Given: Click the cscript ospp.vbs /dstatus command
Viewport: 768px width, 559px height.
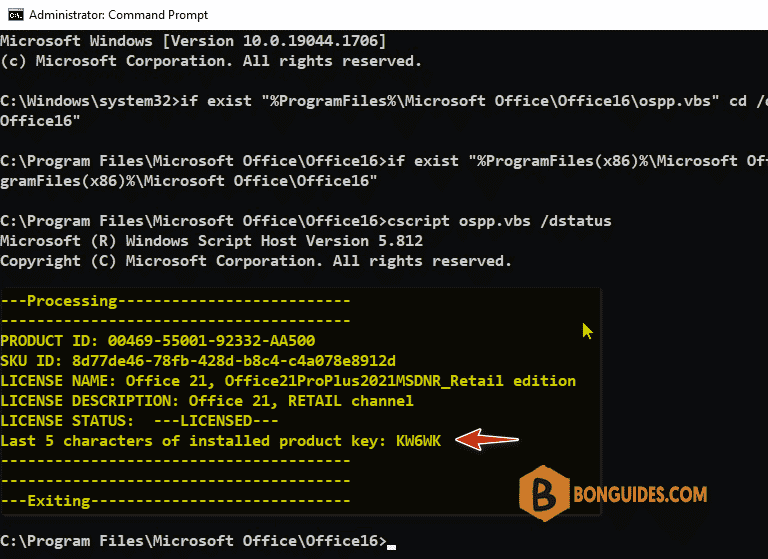Looking at the screenshot, I should pyautogui.click(x=499, y=221).
